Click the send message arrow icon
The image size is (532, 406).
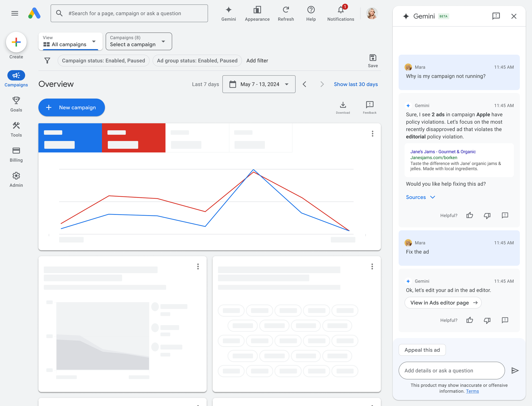(x=515, y=370)
